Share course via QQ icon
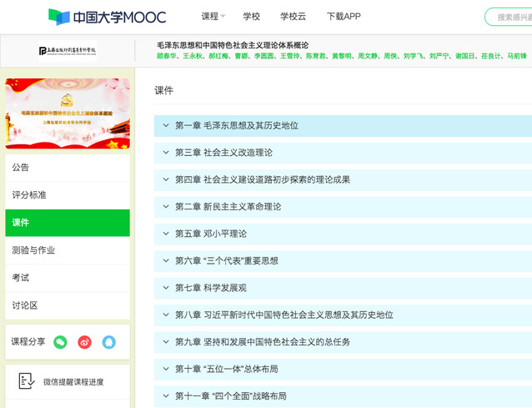This screenshot has width=532, height=408. click(x=108, y=342)
